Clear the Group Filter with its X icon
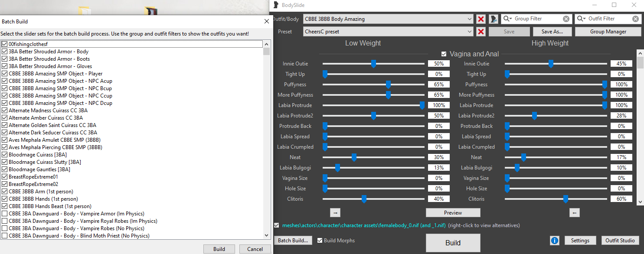 (x=566, y=19)
